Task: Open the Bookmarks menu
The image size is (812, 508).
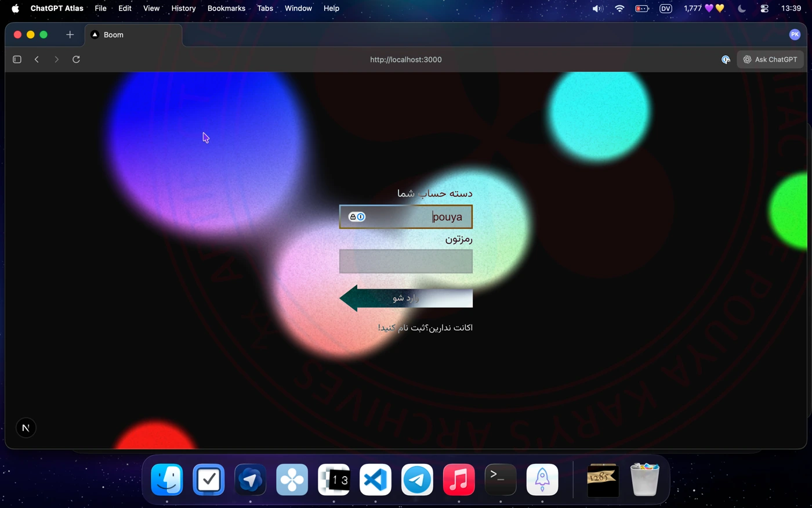Action: (x=226, y=9)
